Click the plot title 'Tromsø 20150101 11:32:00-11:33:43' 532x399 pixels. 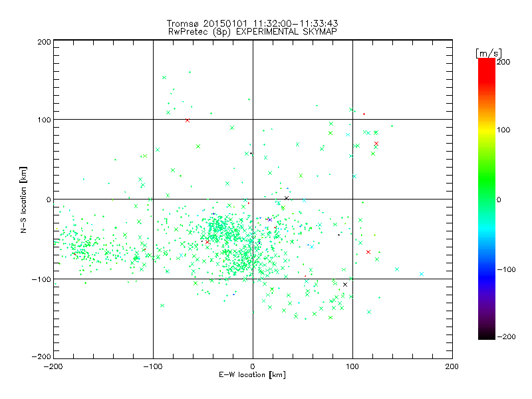(x=252, y=23)
